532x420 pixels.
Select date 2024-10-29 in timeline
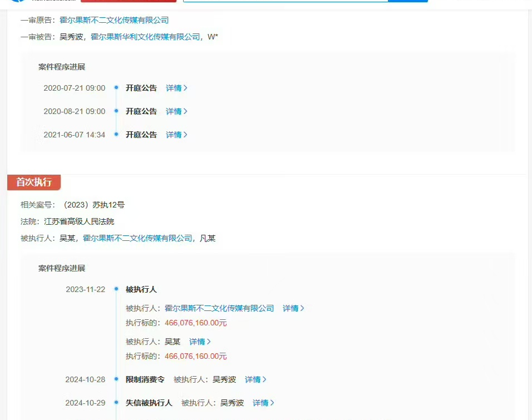click(x=85, y=403)
